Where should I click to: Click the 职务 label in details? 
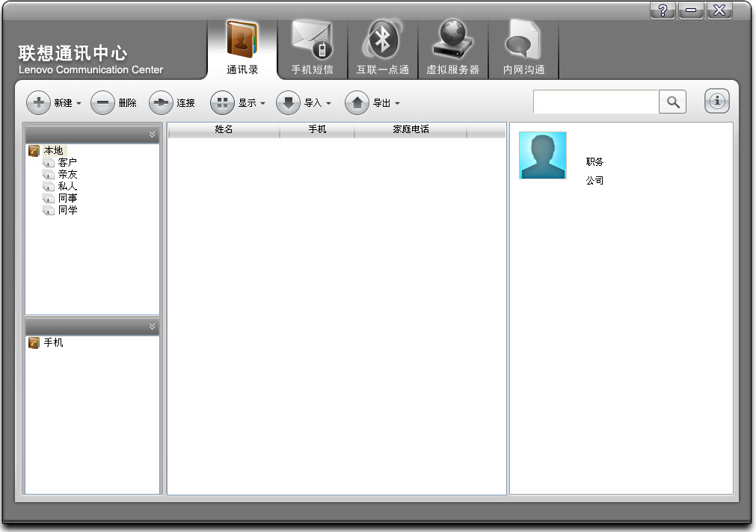pos(594,162)
